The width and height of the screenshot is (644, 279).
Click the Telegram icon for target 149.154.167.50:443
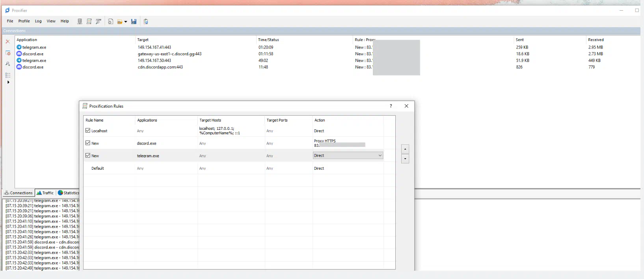(19, 60)
